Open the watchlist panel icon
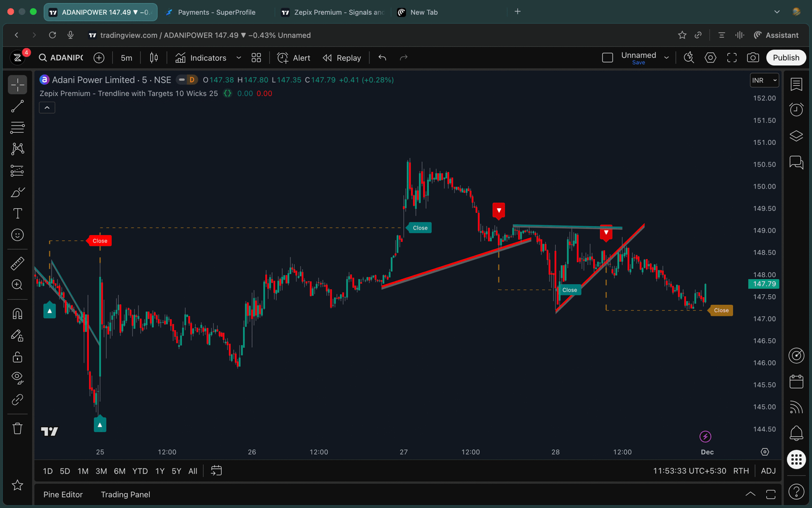812x508 pixels. [796, 84]
